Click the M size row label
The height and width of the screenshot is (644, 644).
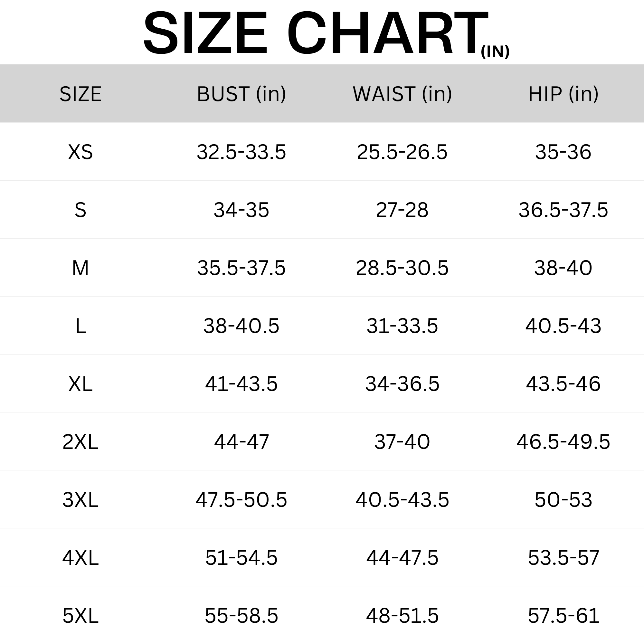[x=80, y=268]
